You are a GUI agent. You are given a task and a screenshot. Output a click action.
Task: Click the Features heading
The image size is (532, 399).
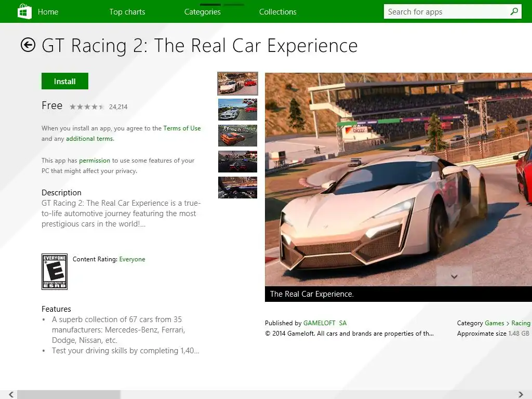click(x=56, y=309)
